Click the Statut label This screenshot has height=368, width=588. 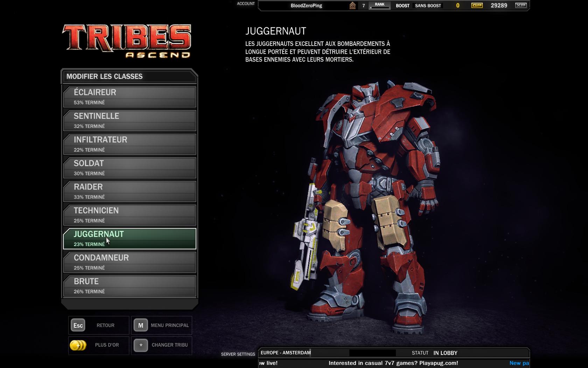click(420, 353)
